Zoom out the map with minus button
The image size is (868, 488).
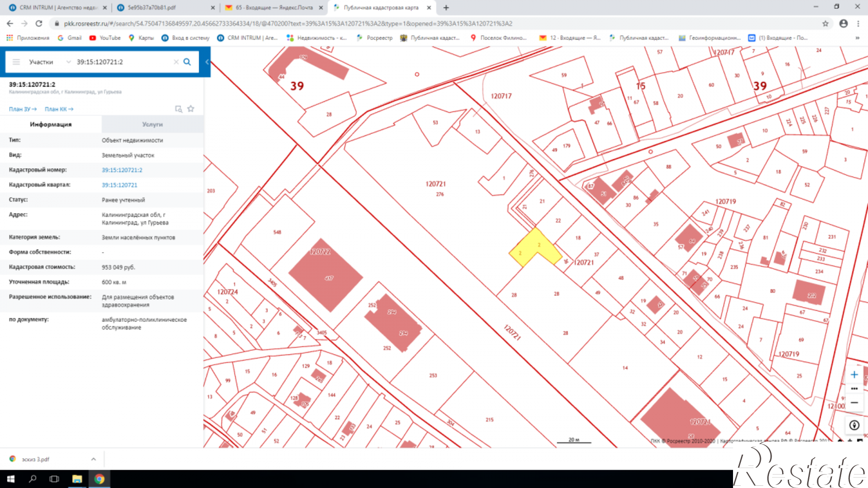tap(854, 403)
